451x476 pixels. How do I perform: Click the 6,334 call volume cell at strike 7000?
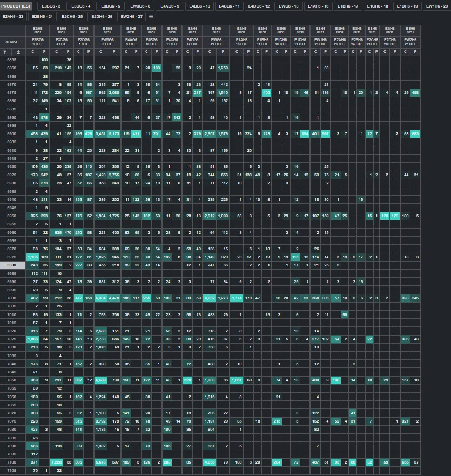[x=101, y=298]
